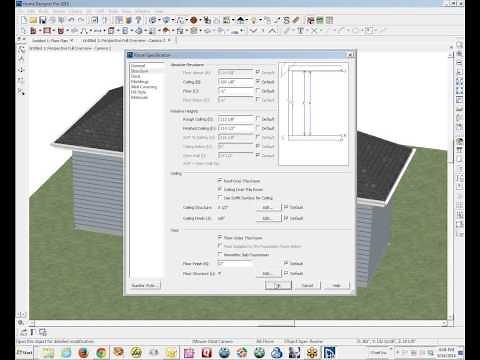The image size is (480, 360).
Task: Click the first icon below the horizontal scrollbar
Action: coord(23,332)
